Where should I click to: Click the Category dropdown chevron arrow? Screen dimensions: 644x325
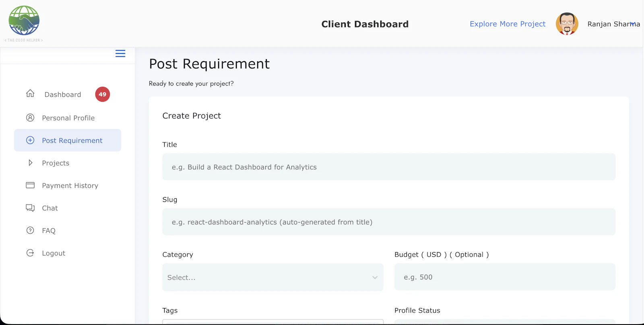click(375, 278)
